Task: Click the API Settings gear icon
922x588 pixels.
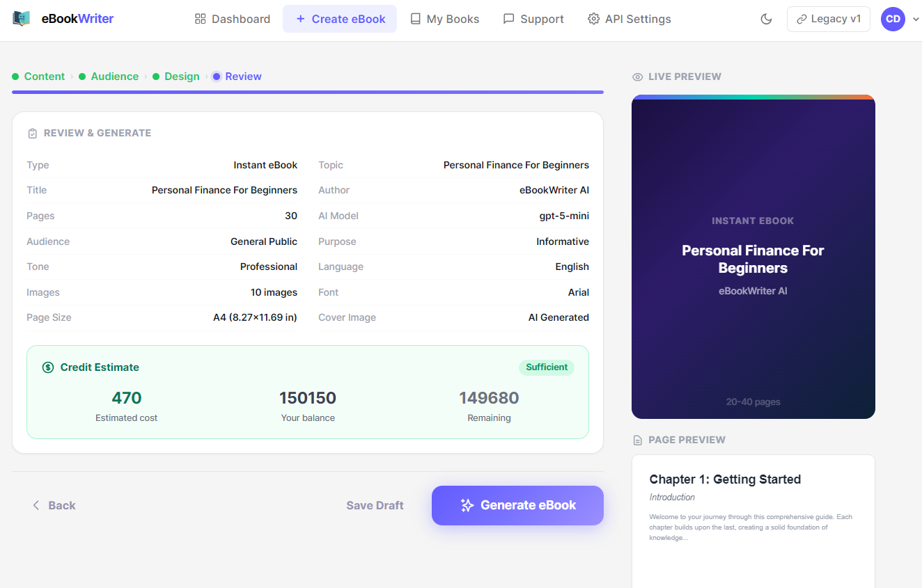Action: [x=594, y=19]
